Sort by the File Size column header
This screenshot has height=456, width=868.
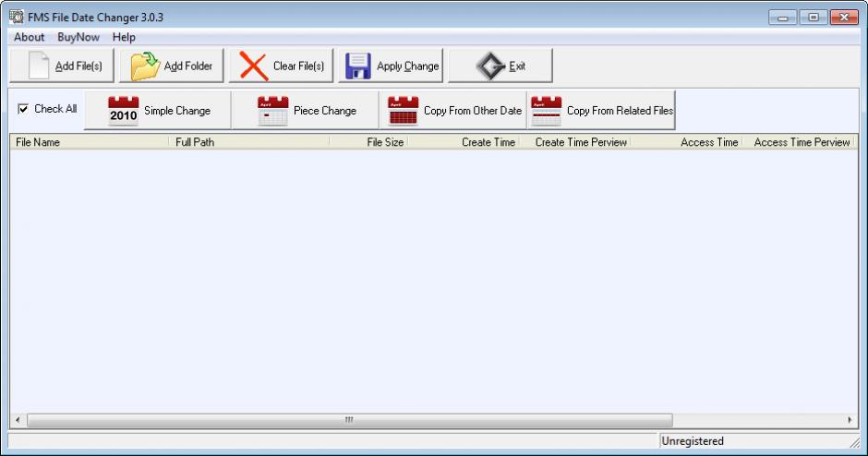[369, 142]
